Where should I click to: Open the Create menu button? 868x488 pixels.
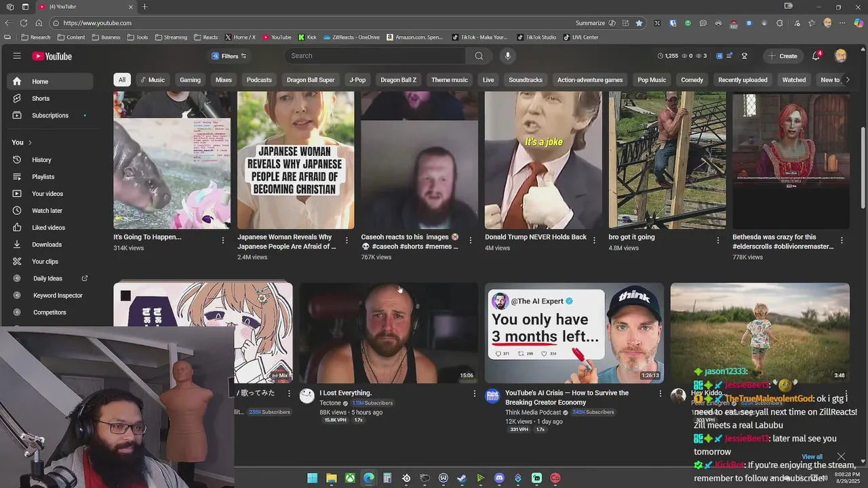[783, 56]
